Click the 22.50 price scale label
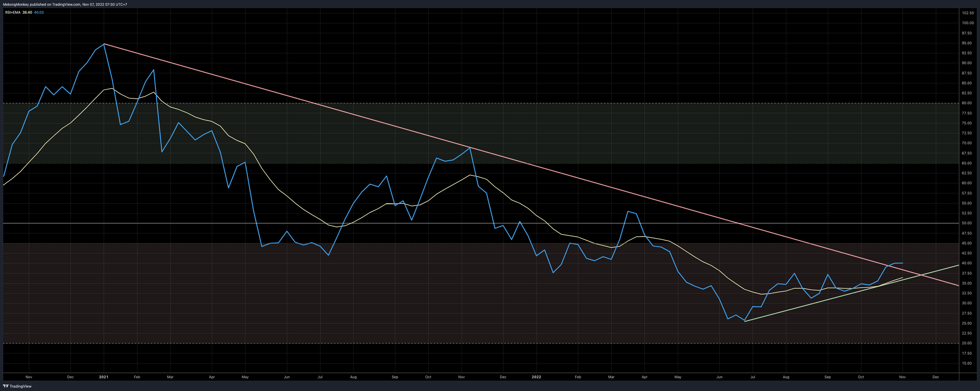This screenshot has width=980, height=391. pos(967,333)
